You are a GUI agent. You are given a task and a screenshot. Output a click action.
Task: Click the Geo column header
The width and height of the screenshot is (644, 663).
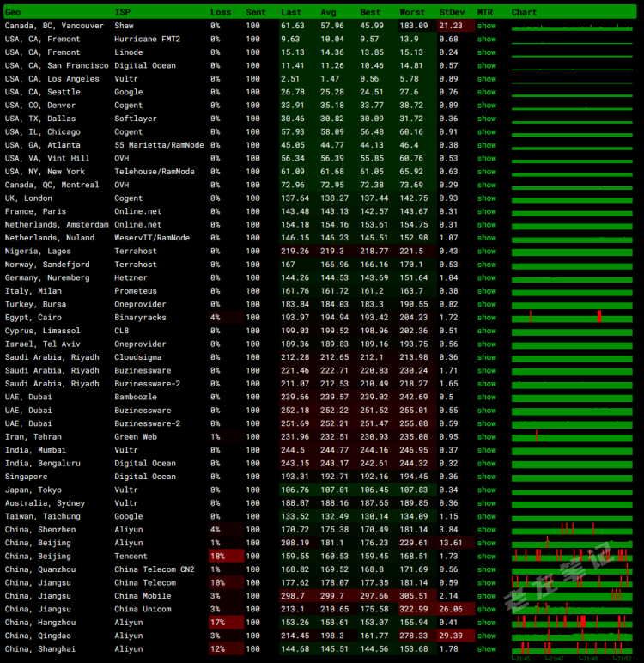13,12
